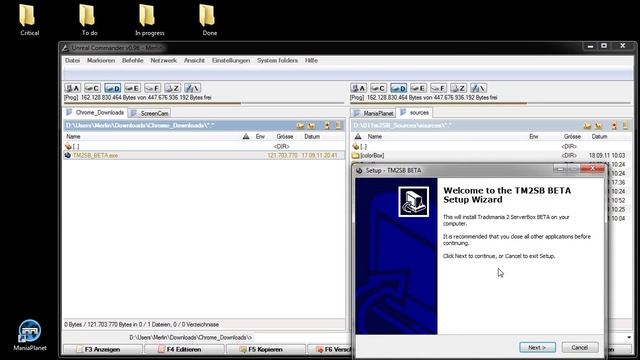Select drive F in the right panel
This screenshot has width=640, height=360.
tap(438, 88)
